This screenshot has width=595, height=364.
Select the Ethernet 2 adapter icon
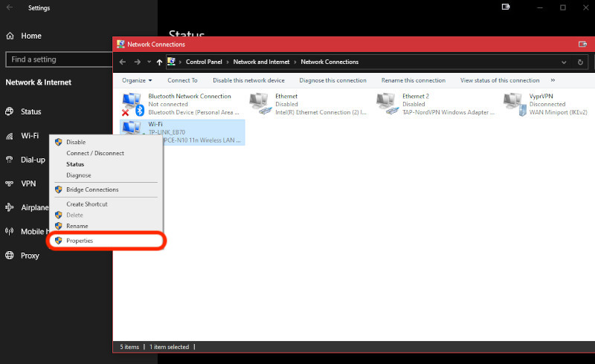click(x=387, y=104)
